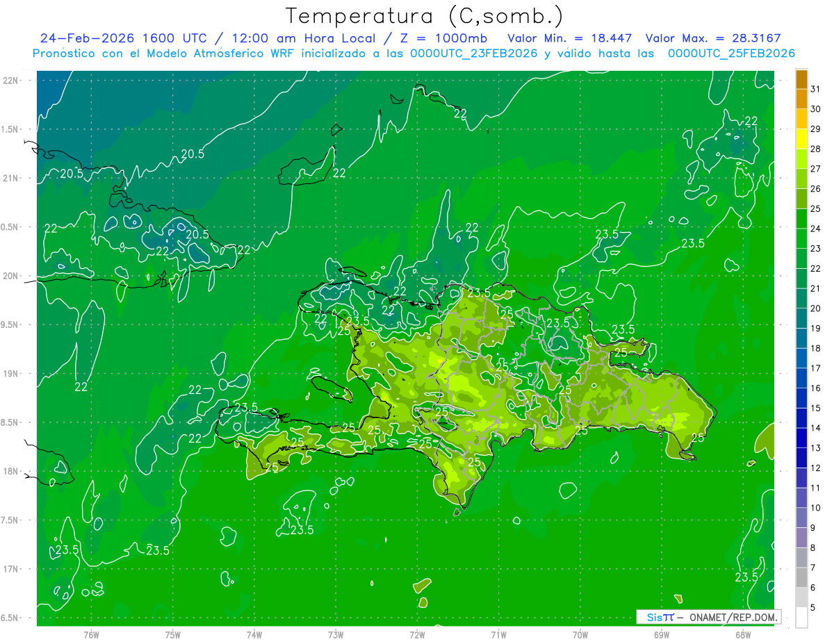Click the "20N" latitude axis label
Screen dimensions: 834x644
(x=11, y=276)
